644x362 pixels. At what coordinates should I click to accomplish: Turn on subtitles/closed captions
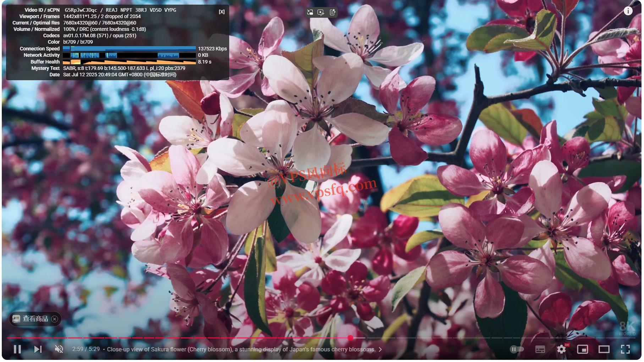click(x=540, y=349)
